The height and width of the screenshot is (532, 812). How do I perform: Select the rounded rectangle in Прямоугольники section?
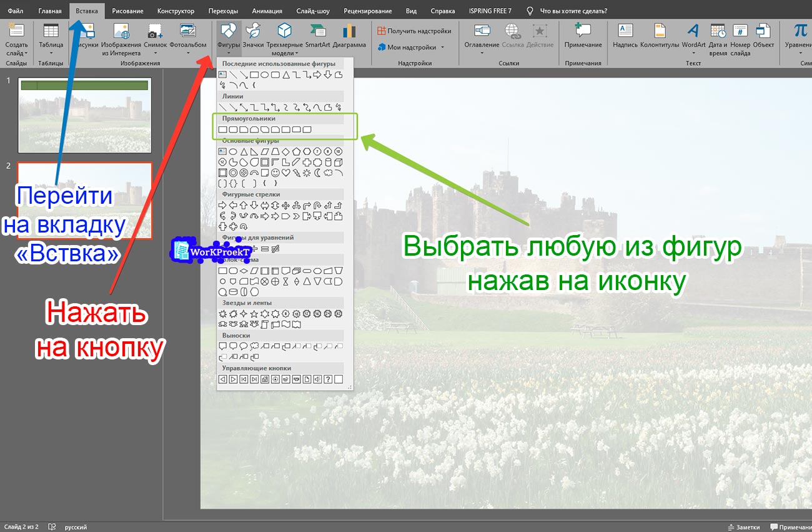pyautogui.click(x=233, y=129)
